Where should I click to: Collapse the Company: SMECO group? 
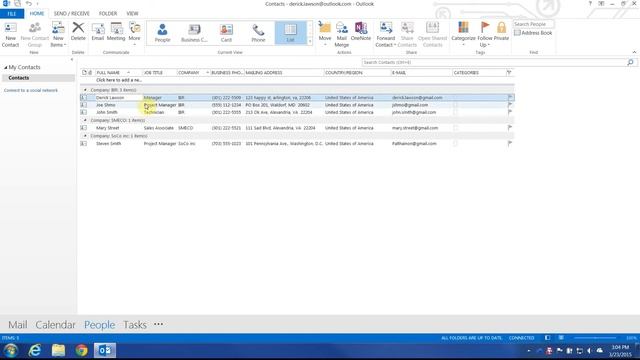tap(85, 120)
